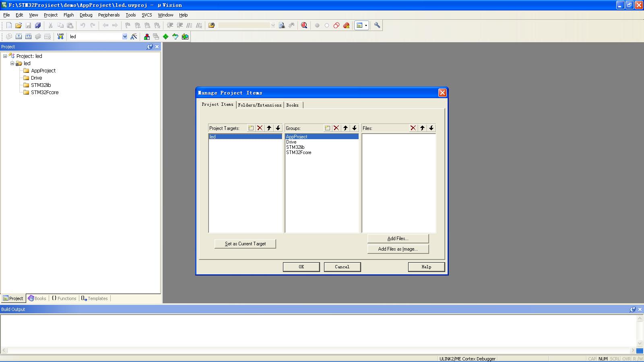Image resolution: width=644 pixels, height=362 pixels.
Task: Click Set as Current Target button
Action: [x=245, y=244]
